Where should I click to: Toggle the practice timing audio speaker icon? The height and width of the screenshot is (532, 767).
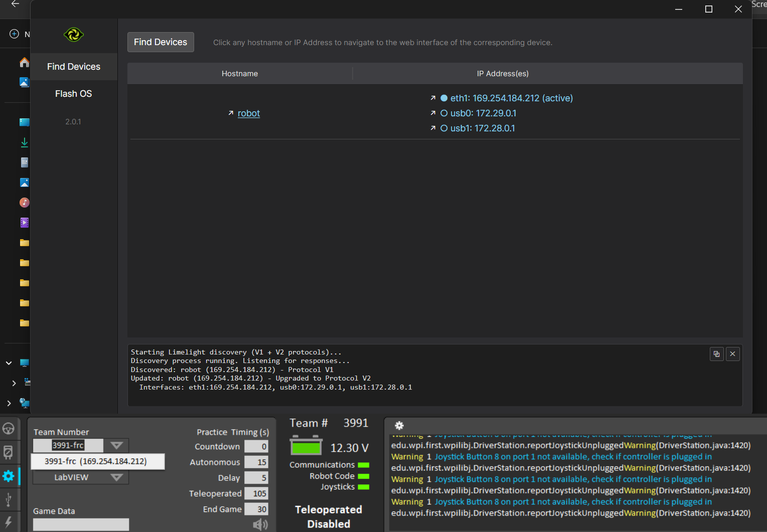(x=260, y=524)
